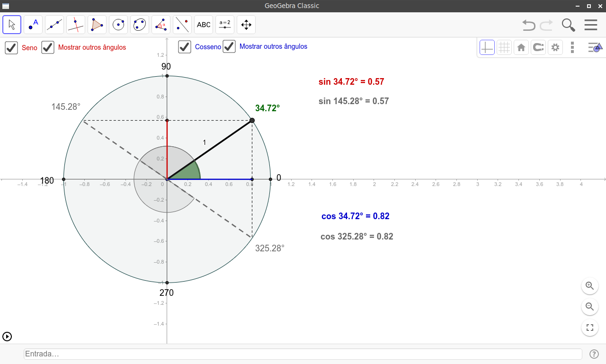Viewport: 606px width, 364px height.
Task: Click the Cosseno label text
Action: [x=208, y=47]
